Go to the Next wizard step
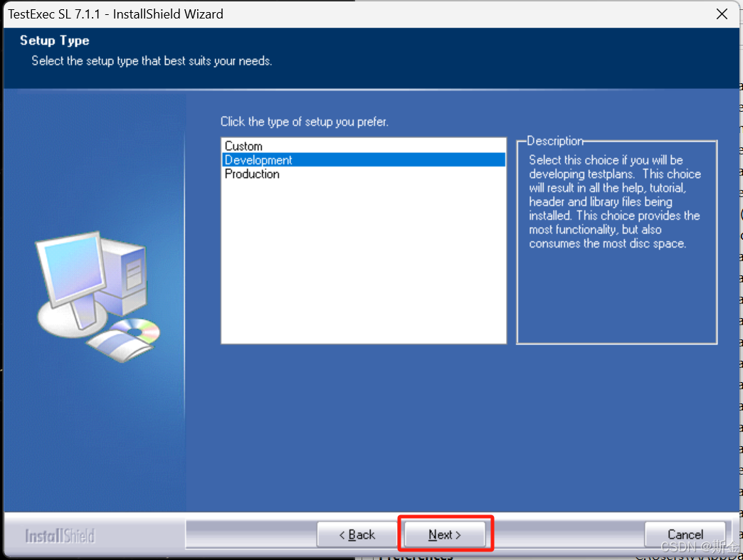The height and width of the screenshot is (560, 743). [x=445, y=534]
